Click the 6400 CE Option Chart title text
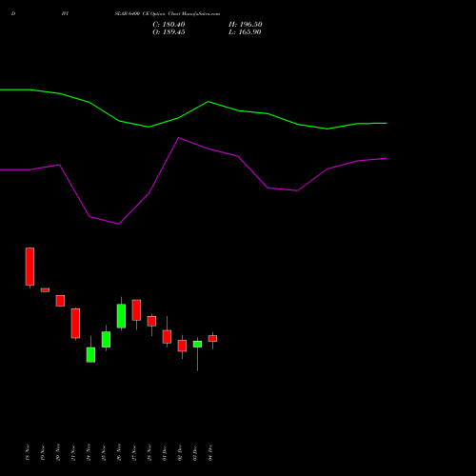The width and height of the screenshot is (476, 476). [x=168, y=13]
